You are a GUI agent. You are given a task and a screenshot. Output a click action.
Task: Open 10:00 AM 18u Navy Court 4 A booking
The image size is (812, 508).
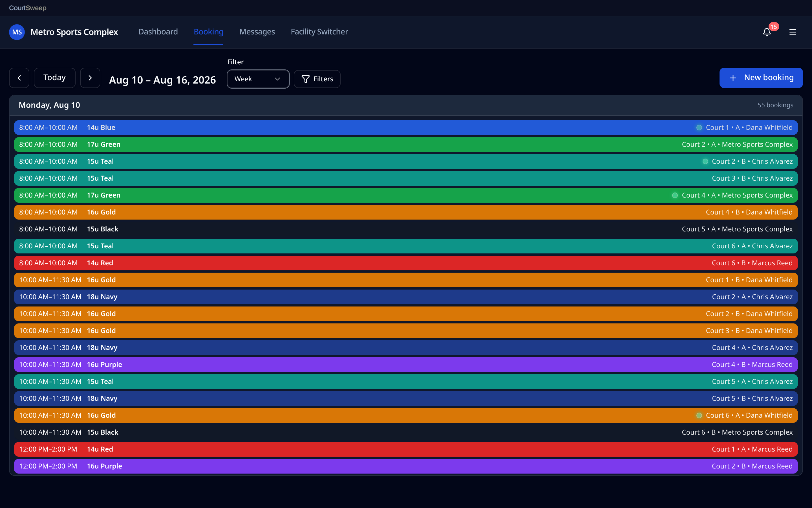click(406, 348)
